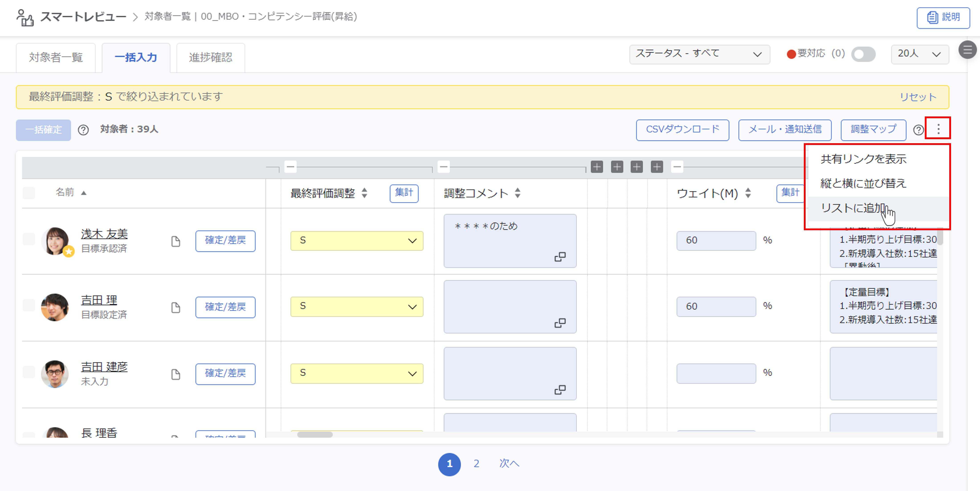Click help icon next to 一括確定 button
980x491 pixels.
click(83, 130)
